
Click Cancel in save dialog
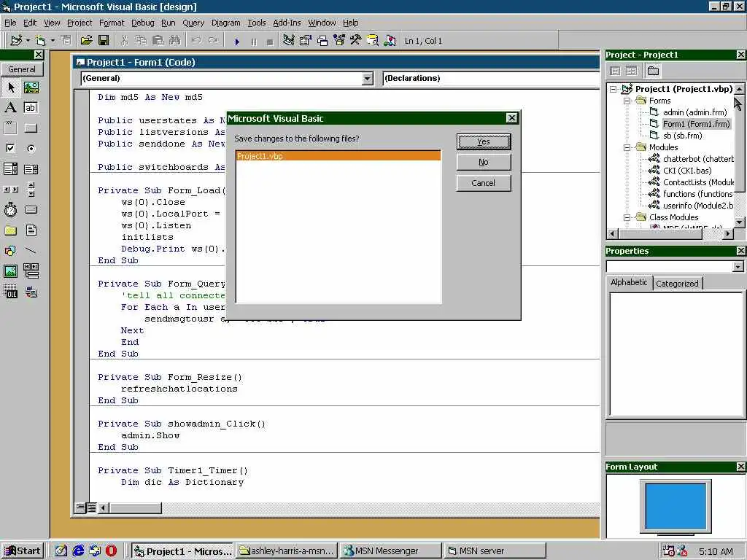tap(484, 183)
